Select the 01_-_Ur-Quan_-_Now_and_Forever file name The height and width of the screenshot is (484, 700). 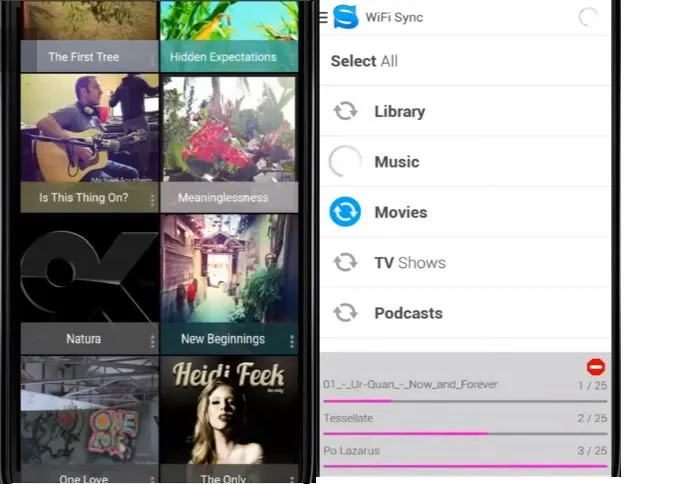[x=410, y=384]
